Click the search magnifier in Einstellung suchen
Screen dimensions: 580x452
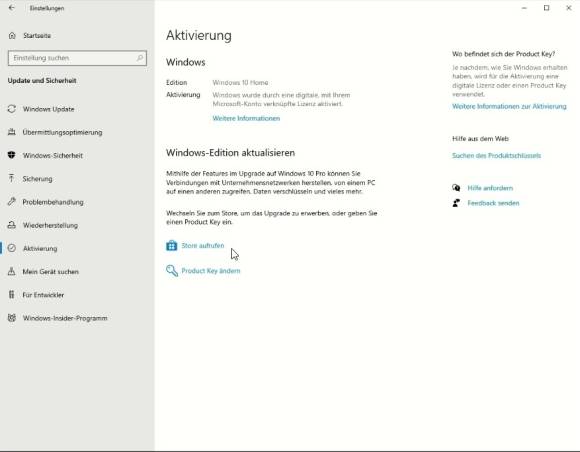pyautogui.click(x=140, y=58)
